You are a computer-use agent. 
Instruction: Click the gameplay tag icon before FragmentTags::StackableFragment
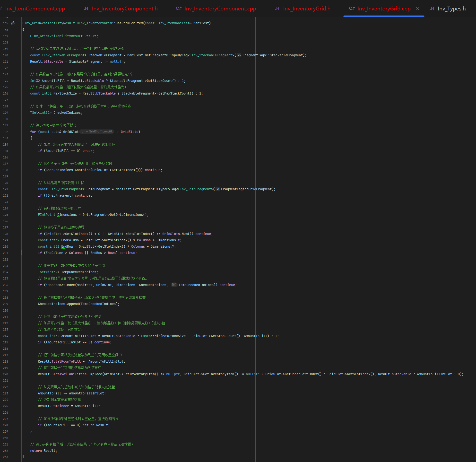(x=239, y=55)
